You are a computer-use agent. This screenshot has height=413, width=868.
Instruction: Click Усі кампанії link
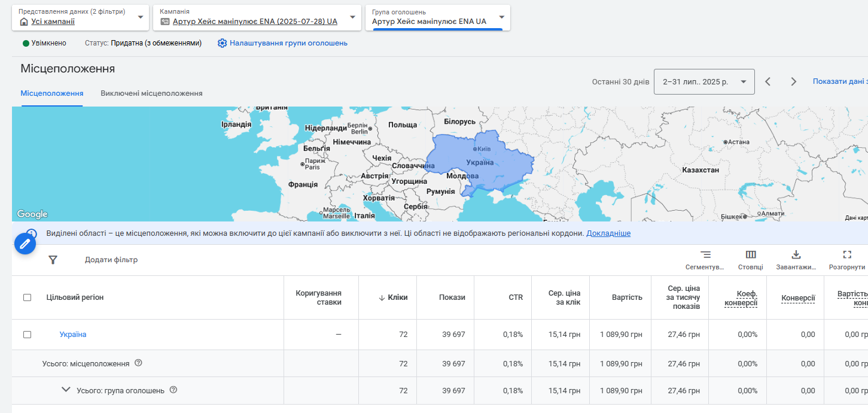coord(53,22)
